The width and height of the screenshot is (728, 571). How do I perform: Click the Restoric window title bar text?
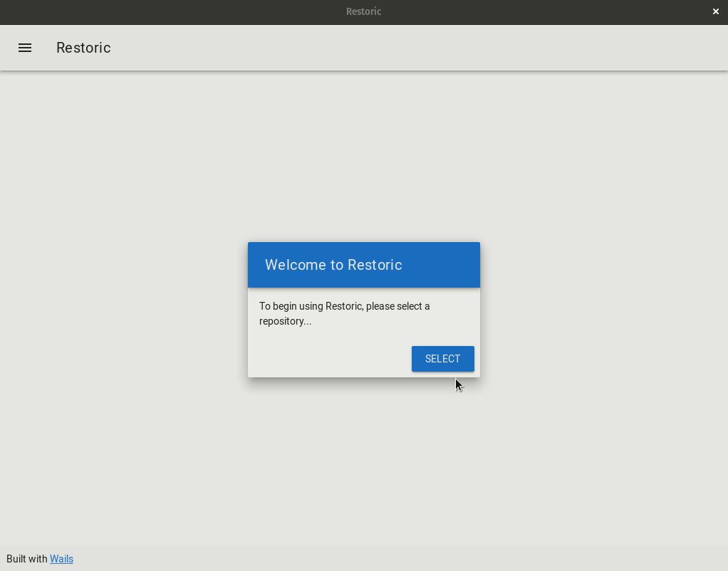pos(363,11)
